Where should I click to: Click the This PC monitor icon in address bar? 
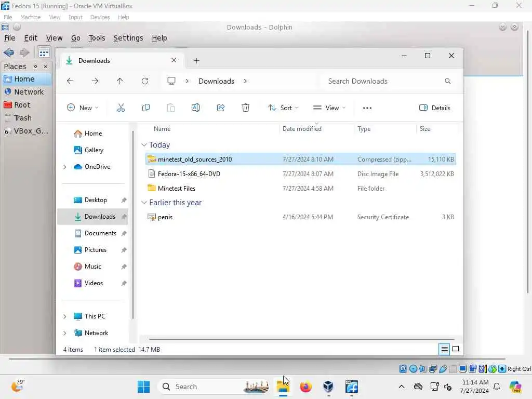(171, 81)
